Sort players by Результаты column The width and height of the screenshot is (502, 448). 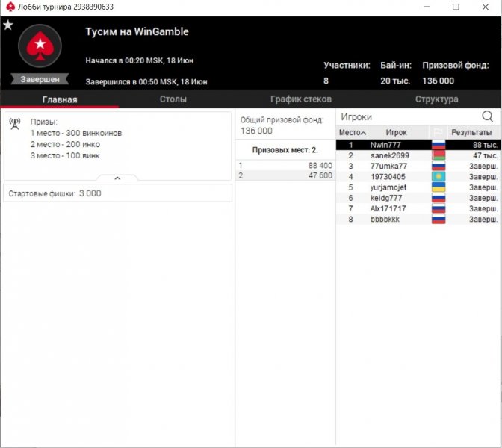tap(471, 132)
